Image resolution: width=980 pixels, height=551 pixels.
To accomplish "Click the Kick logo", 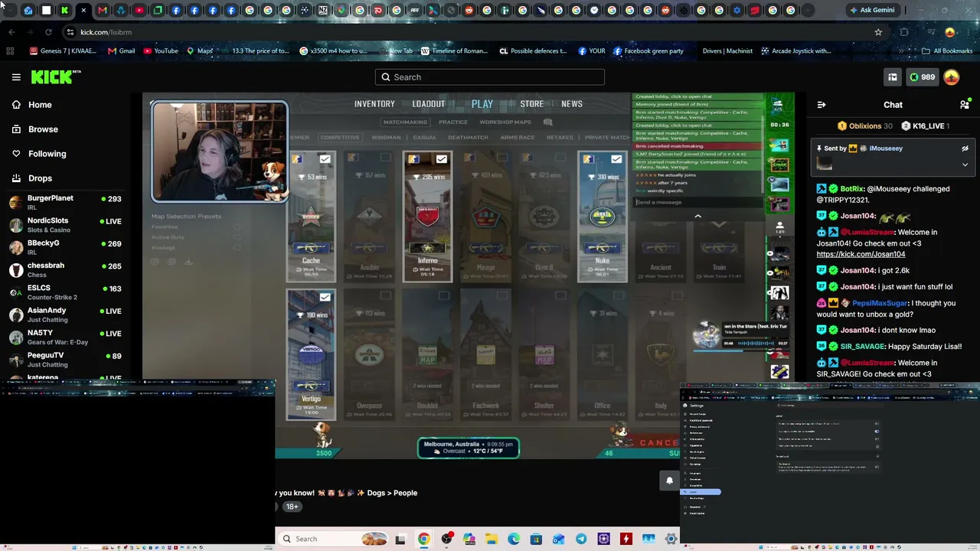I will 56,77.
